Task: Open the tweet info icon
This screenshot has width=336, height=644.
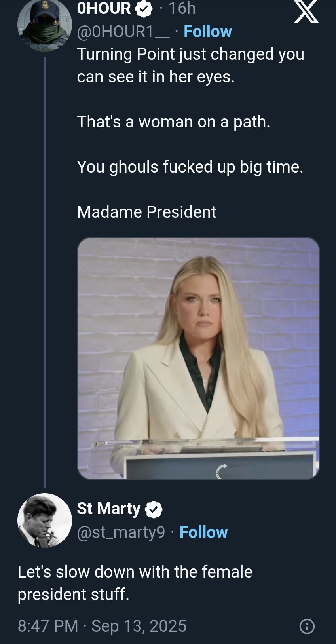Action: [307, 626]
